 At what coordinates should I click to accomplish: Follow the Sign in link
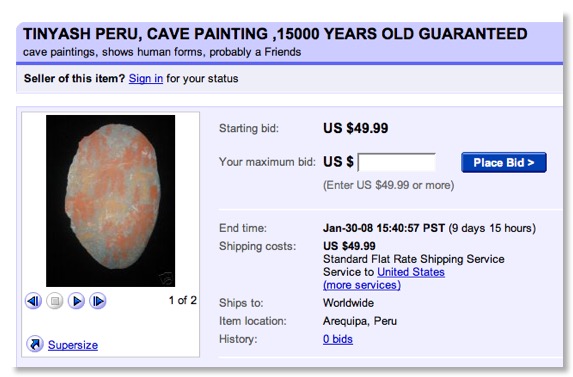point(146,79)
